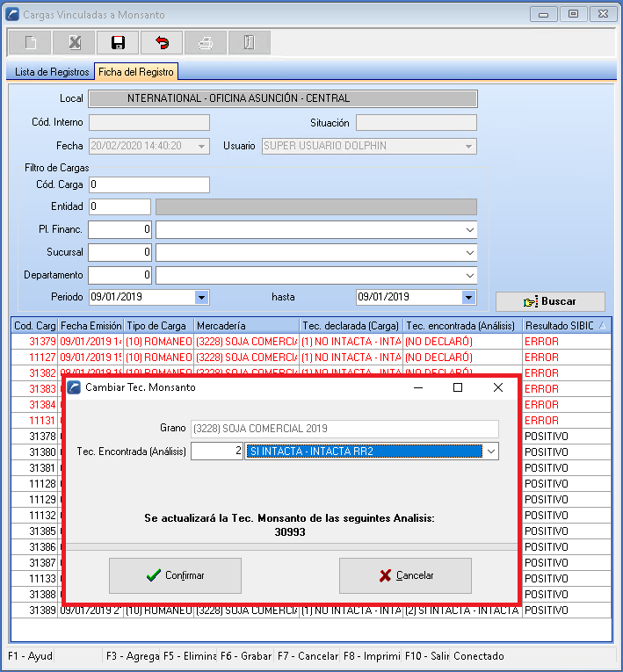The width and height of the screenshot is (623, 672).
Task: Maximize the Cambiar Tec. Monsanto dialog
Action: pos(458,387)
